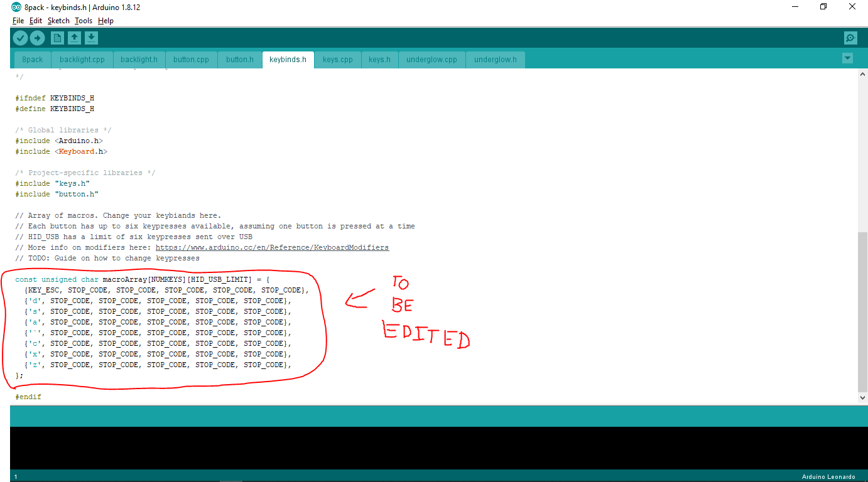868x482 pixels.
Task: Click the #ifndef KEYBINDS_H line
Action: [55, 98]
